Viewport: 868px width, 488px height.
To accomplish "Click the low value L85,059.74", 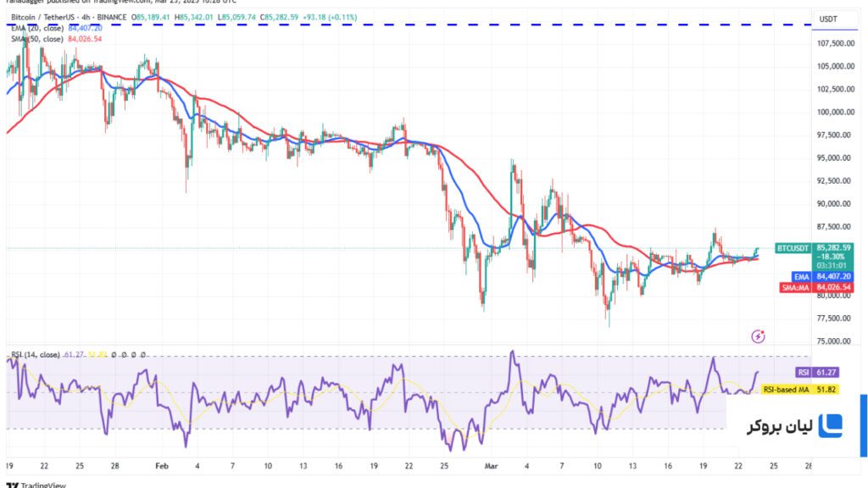I will (236, 17).
